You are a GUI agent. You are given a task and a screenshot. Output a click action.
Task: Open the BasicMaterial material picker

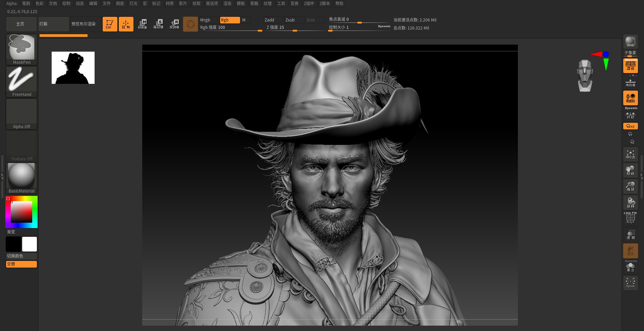click(x=21, y=178)
